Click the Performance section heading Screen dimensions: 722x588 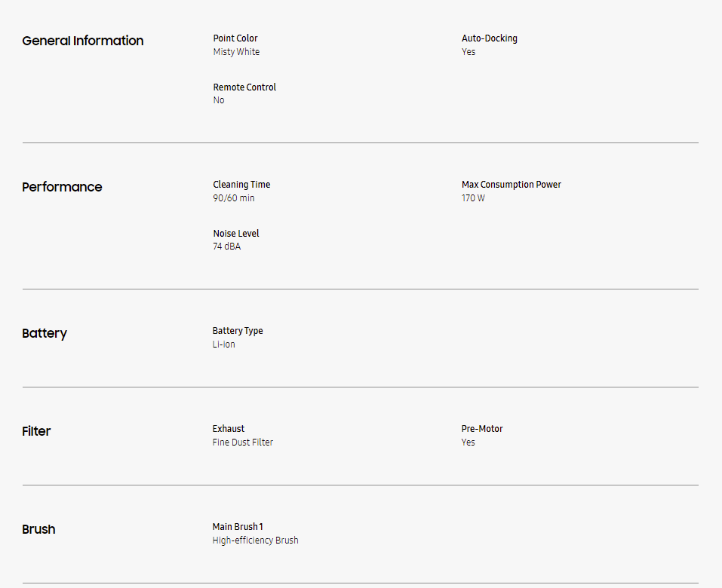pos(62,187)
